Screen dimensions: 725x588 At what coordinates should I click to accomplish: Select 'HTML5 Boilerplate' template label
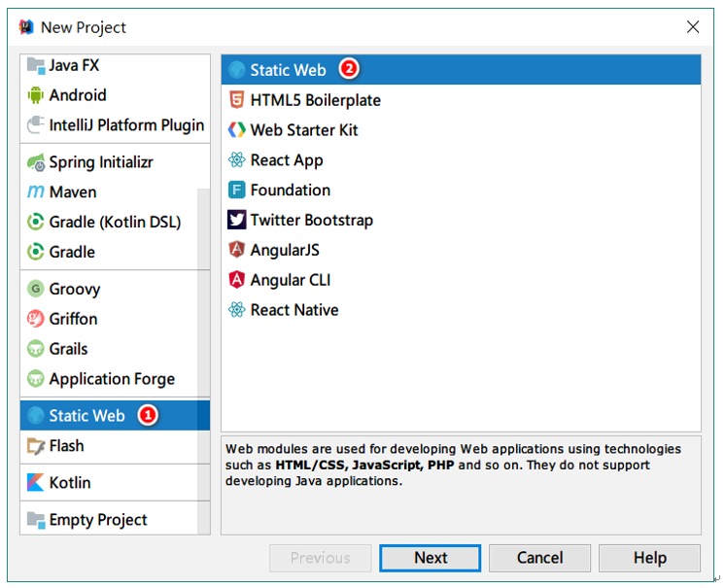(316, 100)
